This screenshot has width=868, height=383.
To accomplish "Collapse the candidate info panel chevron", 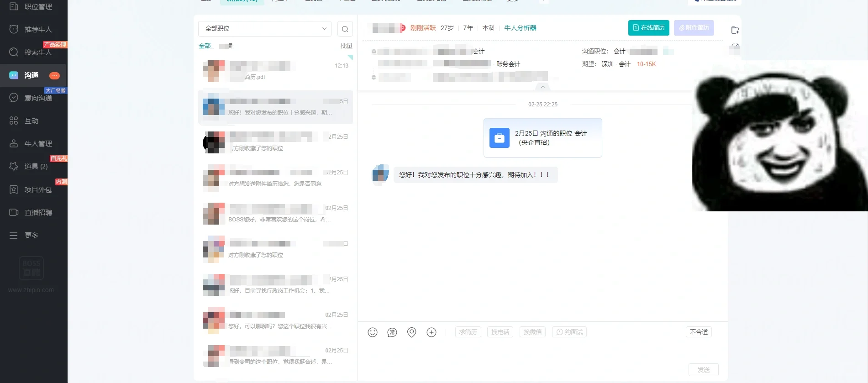I will tap(542, 87).
